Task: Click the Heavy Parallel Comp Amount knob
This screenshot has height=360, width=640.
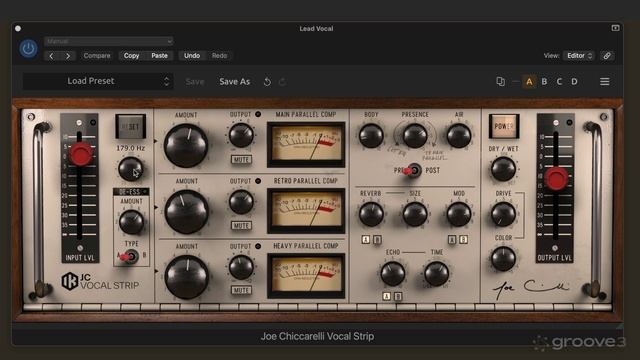Action: [187, 277]
